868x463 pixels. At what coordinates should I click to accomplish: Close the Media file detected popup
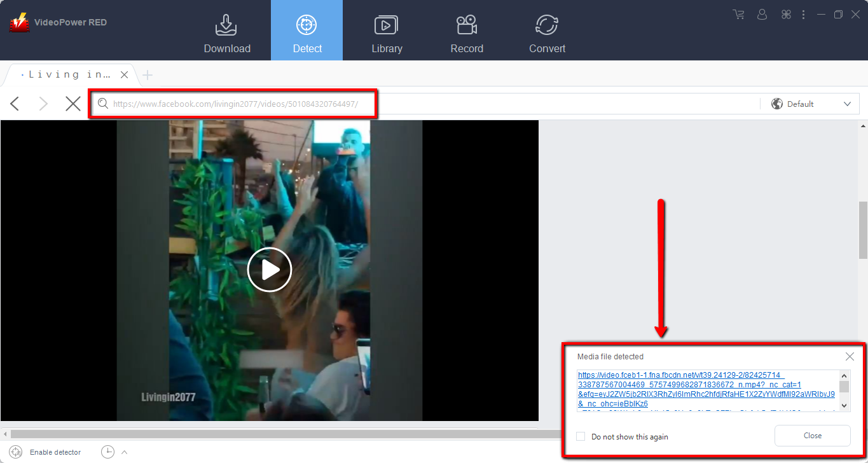pyautogui.click(x=850, y=356)
